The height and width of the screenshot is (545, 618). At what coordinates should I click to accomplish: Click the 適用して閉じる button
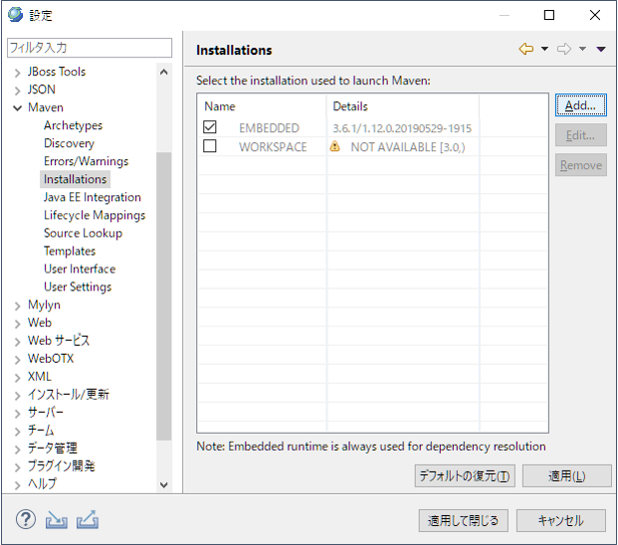pyautogui.click(x=464, y=520)
